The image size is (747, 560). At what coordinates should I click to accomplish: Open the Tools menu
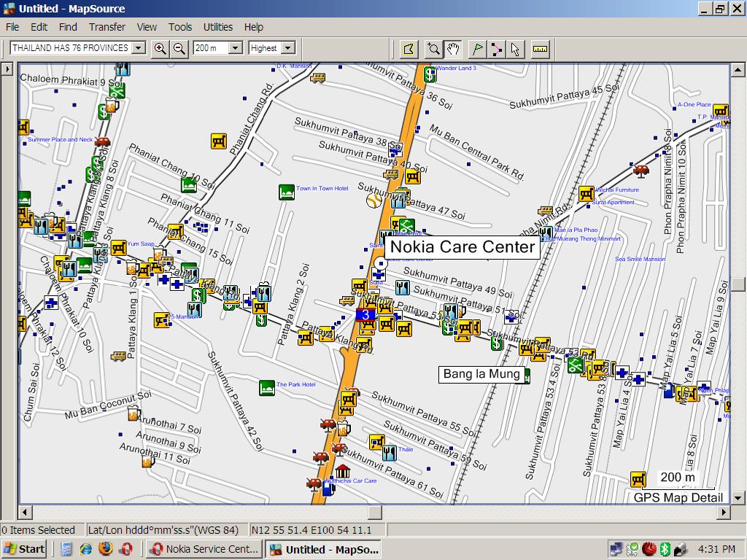(x=180, y=27)
